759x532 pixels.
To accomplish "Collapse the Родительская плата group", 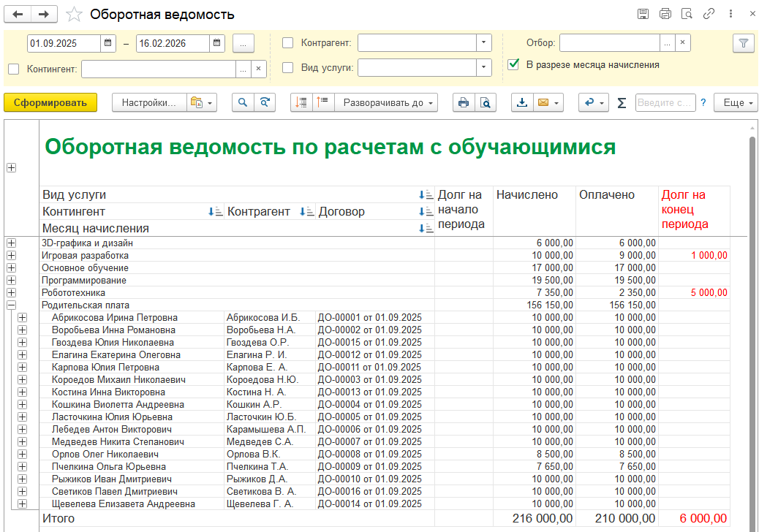I will click(11, 305).
